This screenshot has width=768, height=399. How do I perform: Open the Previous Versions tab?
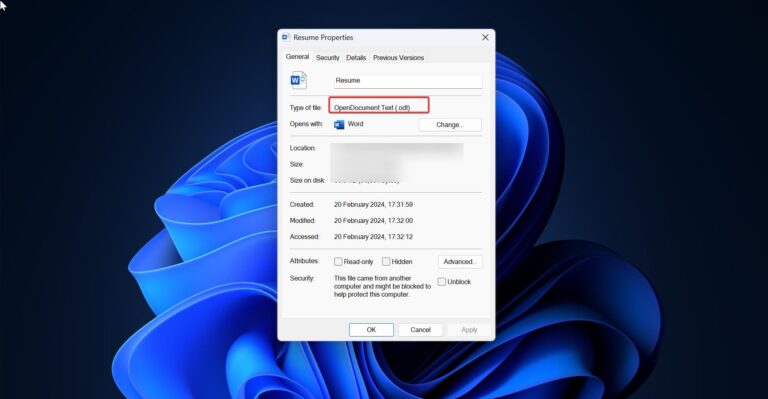[398, 58]
